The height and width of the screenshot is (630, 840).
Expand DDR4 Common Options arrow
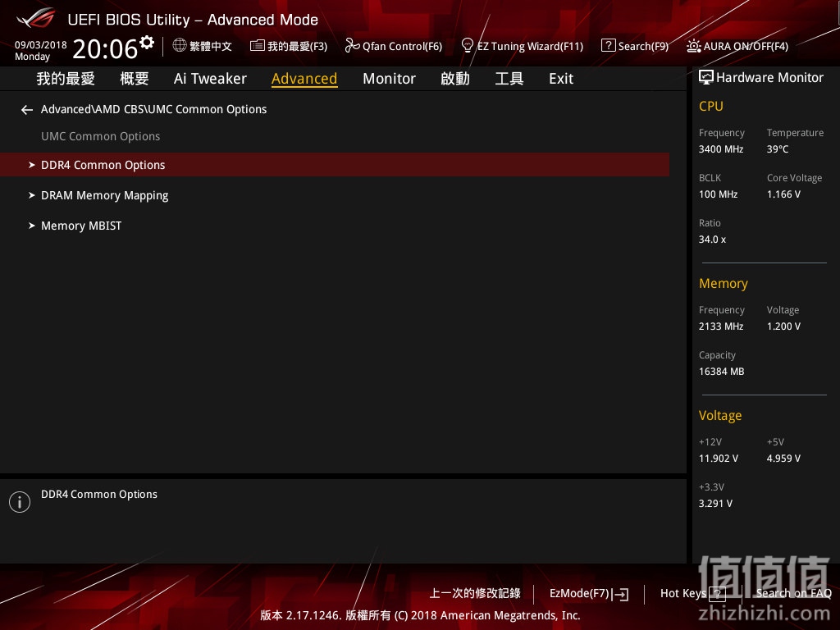point(32,165)
